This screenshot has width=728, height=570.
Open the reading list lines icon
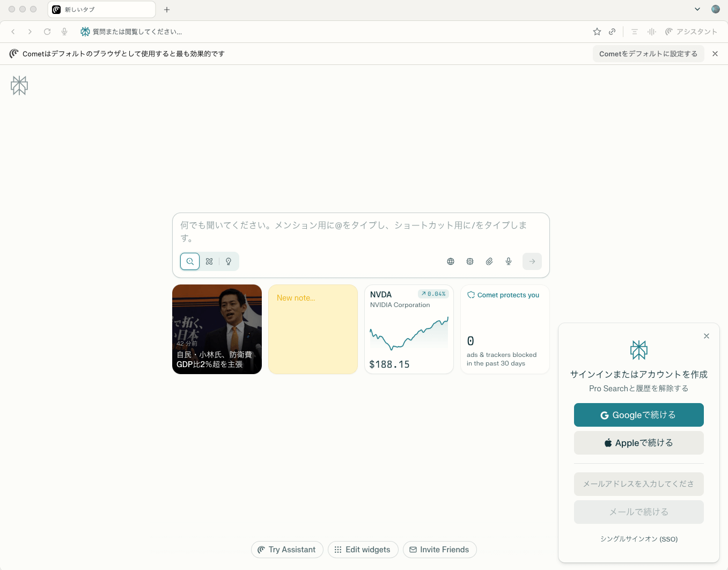635,32
